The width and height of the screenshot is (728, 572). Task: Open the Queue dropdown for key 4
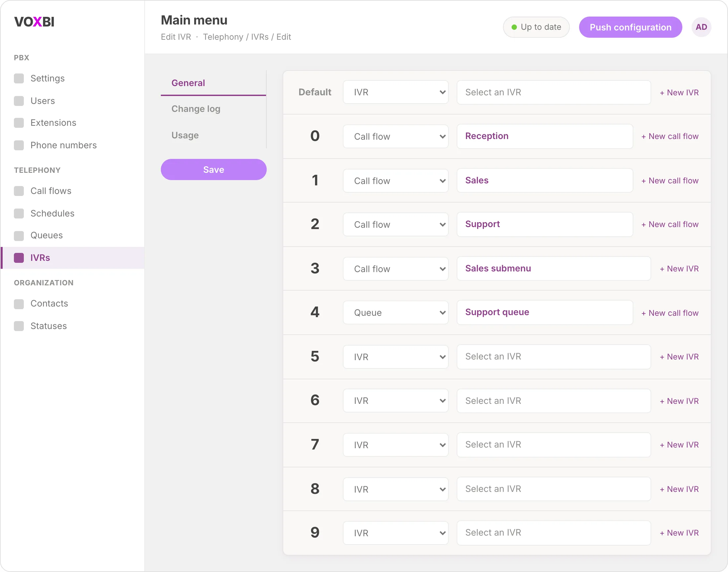coord(396,312)
